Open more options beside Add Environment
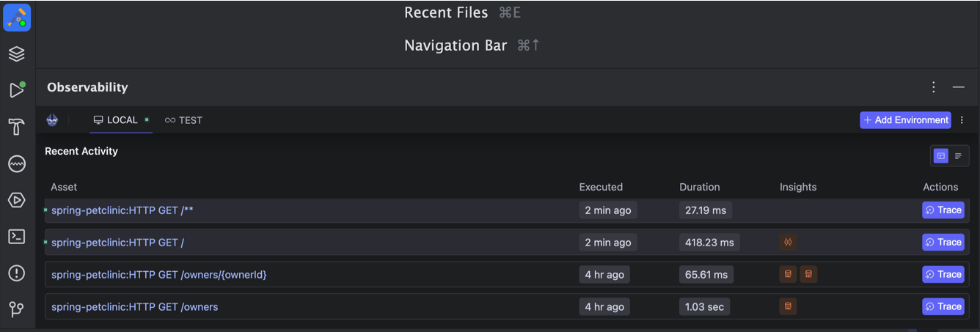 point(962,120)
